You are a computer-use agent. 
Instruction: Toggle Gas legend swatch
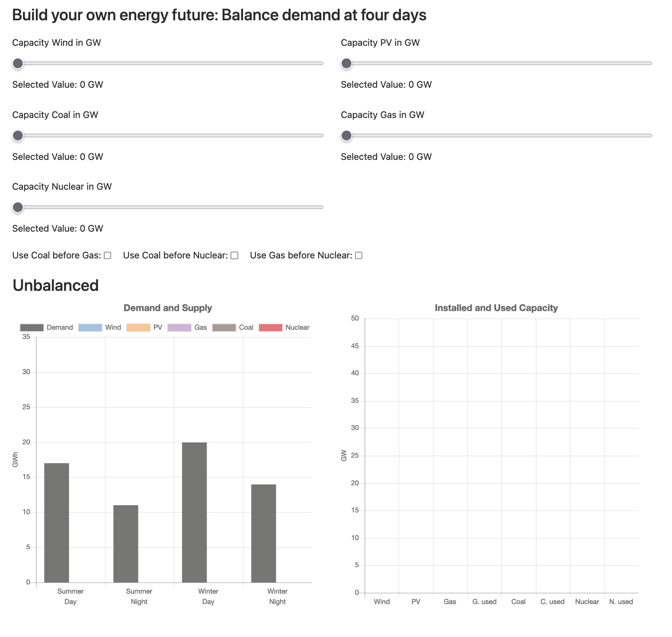(179, 328)
